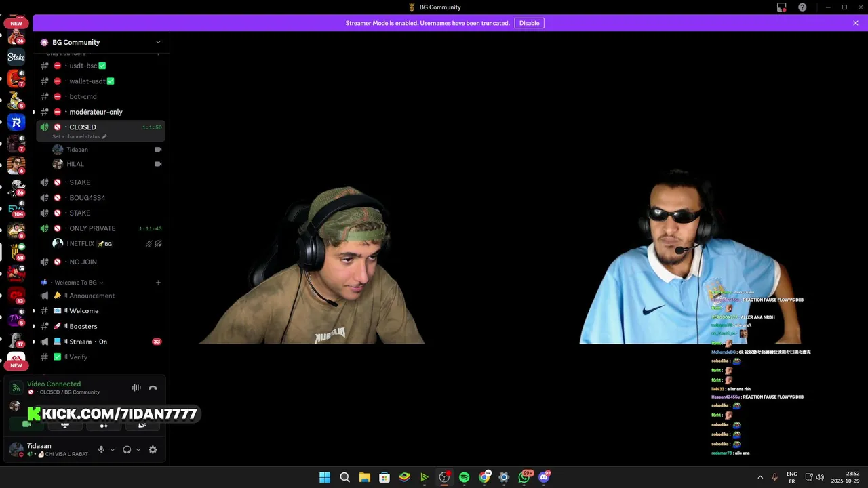Open the Stream · On channel
Viewport: 868px width, 488px height.
(100, 342)
